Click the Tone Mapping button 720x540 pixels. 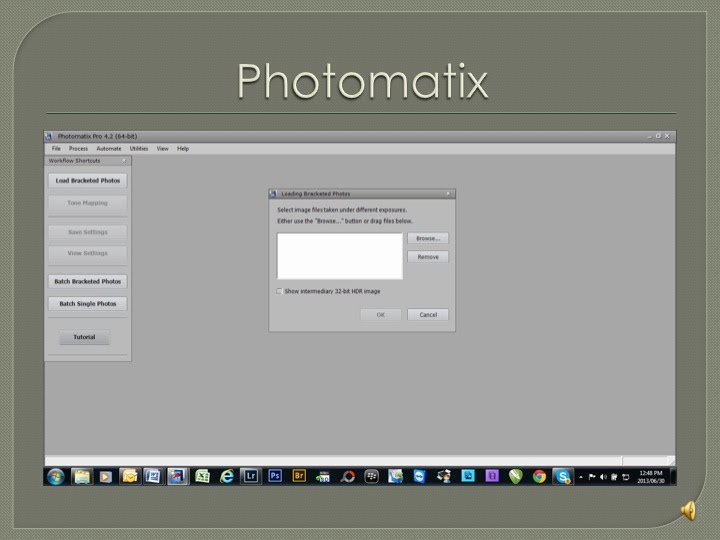tap(88, 203)
